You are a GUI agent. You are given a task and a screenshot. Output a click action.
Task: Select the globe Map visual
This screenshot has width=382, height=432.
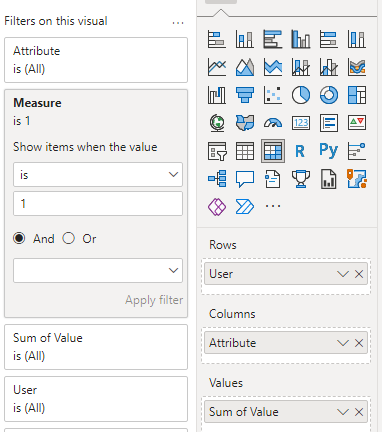tap(217, 123)
